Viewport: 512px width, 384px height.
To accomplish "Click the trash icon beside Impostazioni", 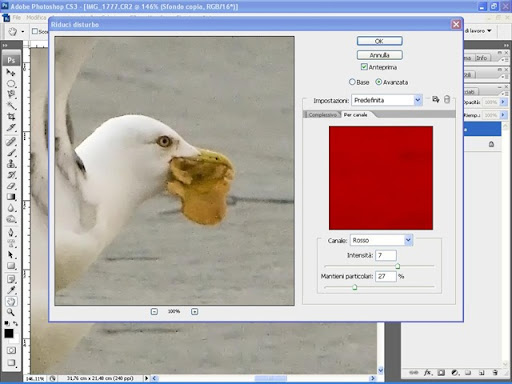I will [x=447, y=99].
